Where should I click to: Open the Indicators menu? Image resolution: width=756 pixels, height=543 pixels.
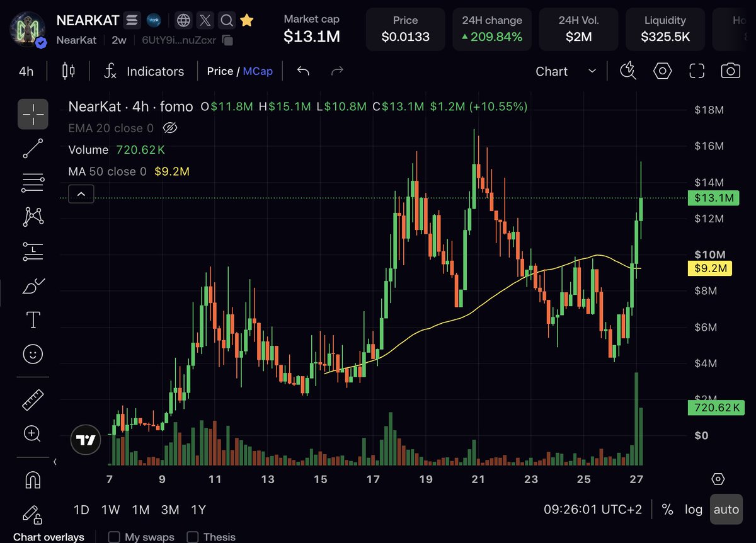click(144, 71)
